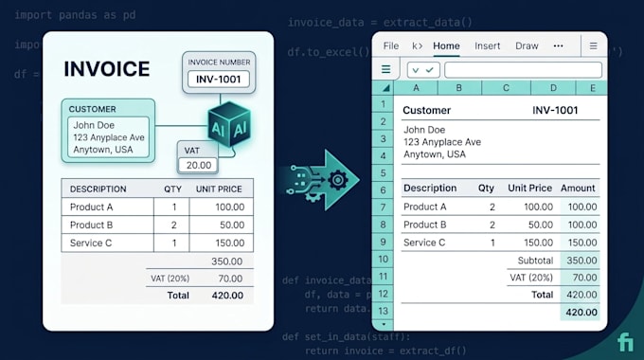Click 'Product B' in spreadsheet row 8
This screenshot has height=360, width=644.
424,225
